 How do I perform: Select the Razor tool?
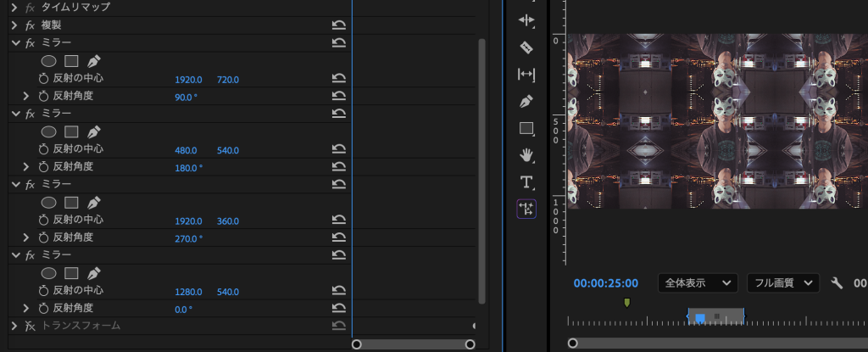526,47
